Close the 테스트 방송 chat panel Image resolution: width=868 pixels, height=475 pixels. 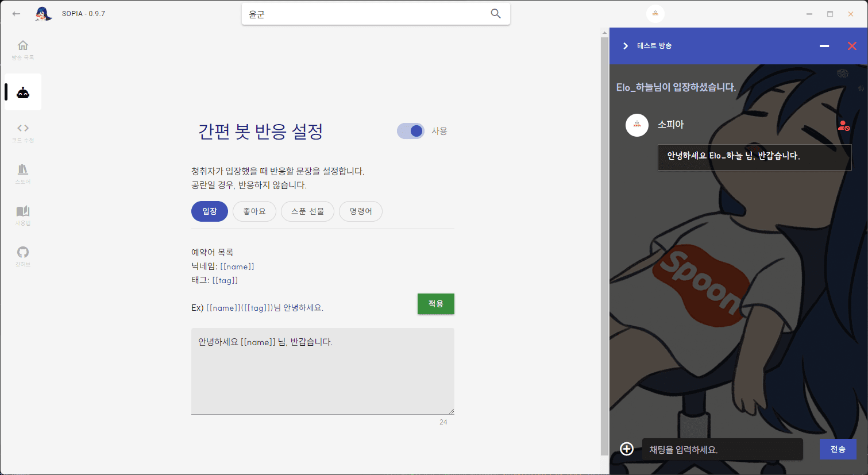coord(852,46)
